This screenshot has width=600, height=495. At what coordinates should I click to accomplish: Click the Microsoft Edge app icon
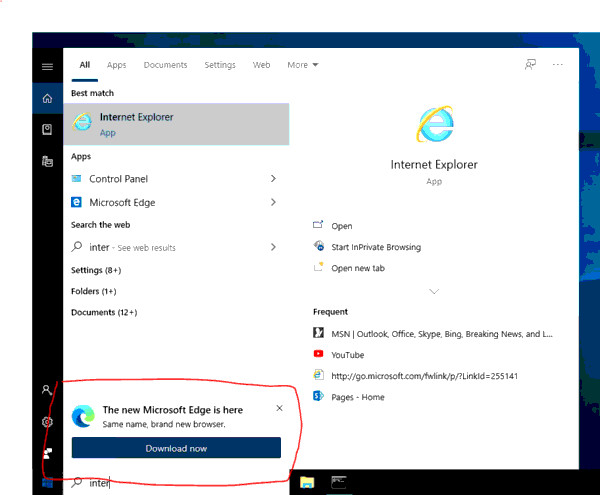pos(76,202)
